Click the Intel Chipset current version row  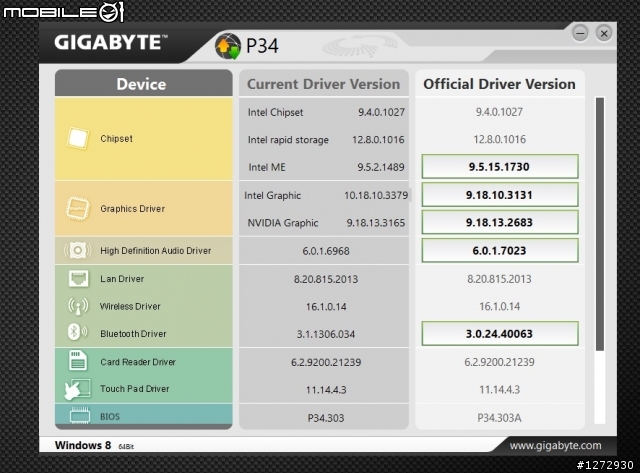pos(326,112)
